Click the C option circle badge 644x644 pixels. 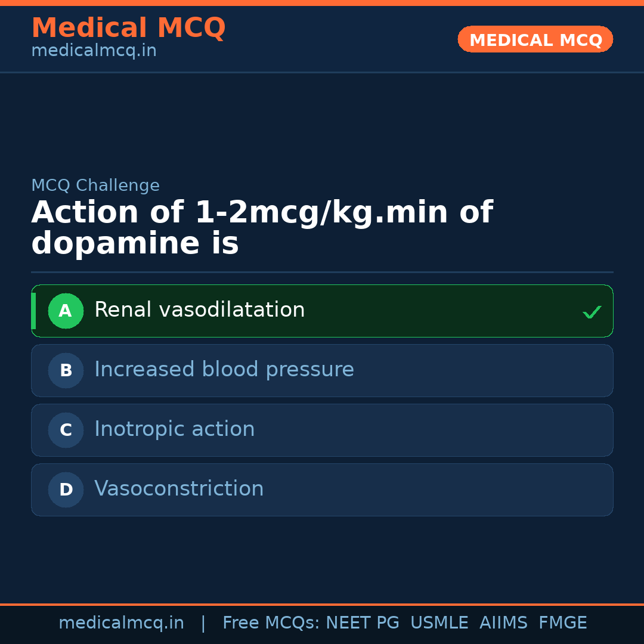pyautogui.click(x=66, y=430)
